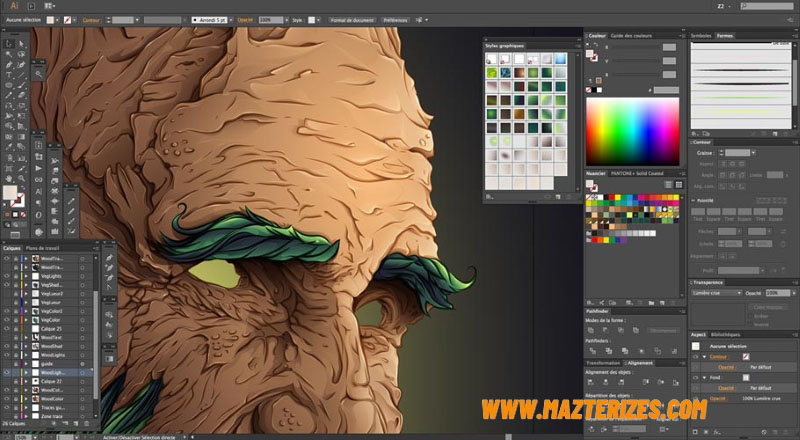Click the Opacité value field in Transparence panel
800x440 pixels.
[778, 293]
